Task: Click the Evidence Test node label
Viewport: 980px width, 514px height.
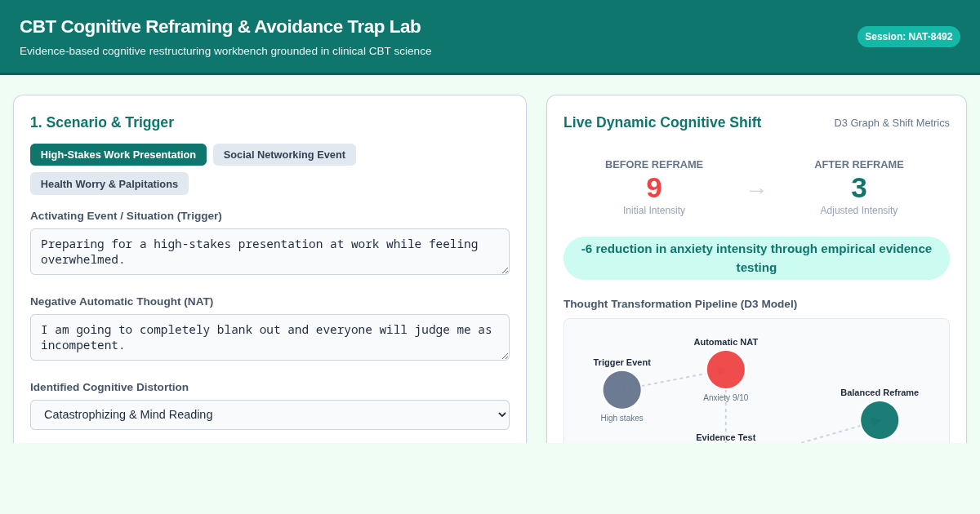Action: [x=726, y=437]
